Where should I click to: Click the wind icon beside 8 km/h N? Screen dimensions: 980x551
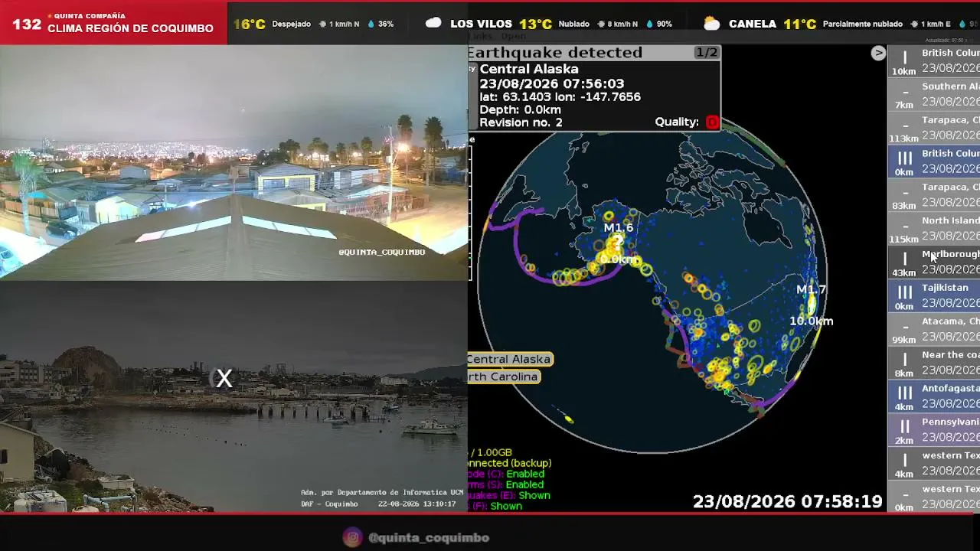pyautogui.click(x=600, y=24)
